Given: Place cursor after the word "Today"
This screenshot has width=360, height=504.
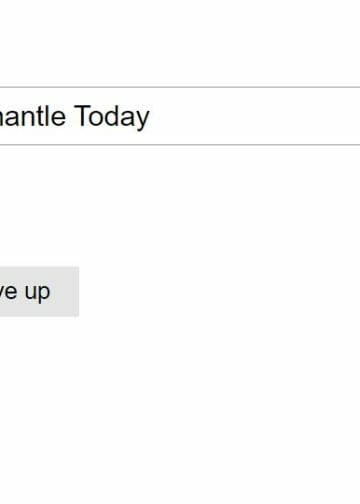Looking at the screenshot, I should tap(151, 116).
